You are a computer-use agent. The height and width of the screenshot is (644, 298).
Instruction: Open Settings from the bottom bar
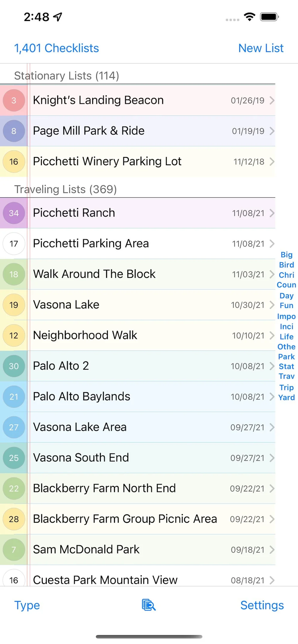point(262,605)
